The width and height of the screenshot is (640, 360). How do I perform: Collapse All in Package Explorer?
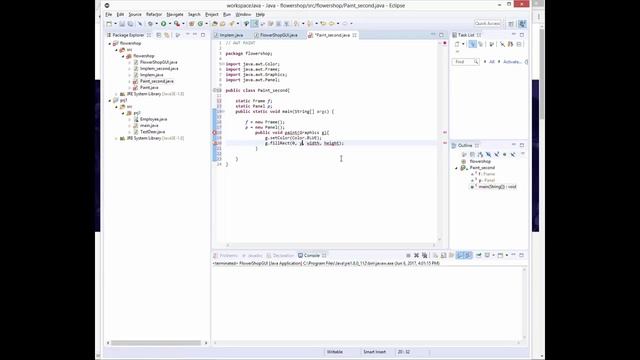[x=159, y=35]
